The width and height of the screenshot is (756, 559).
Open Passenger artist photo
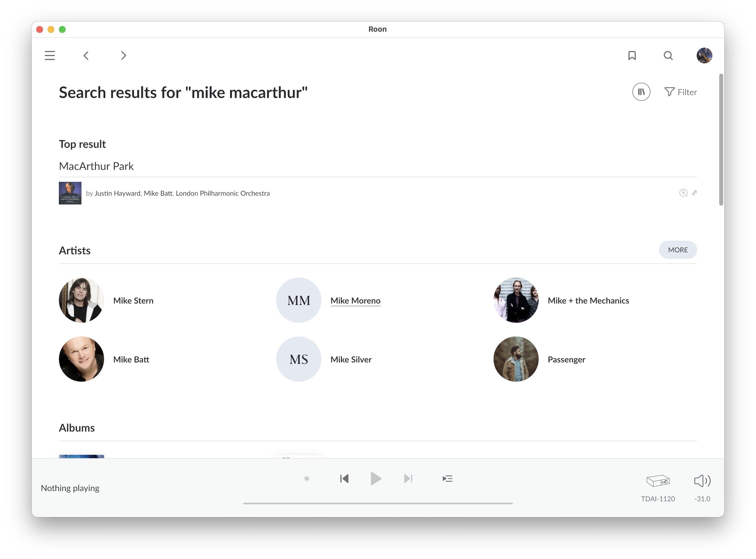click(x=516, y=359)
